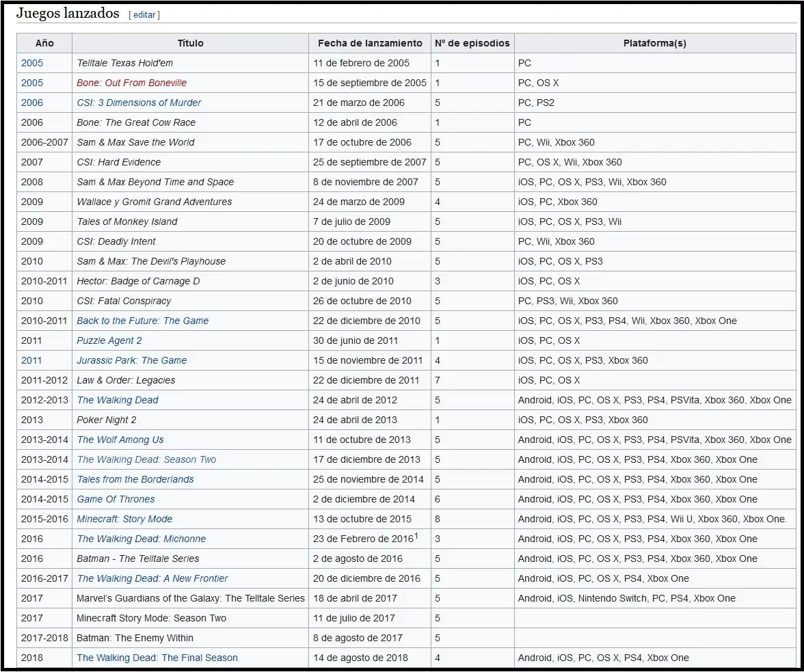Open 'The Walking Dead: The Final Season' link

157,658
